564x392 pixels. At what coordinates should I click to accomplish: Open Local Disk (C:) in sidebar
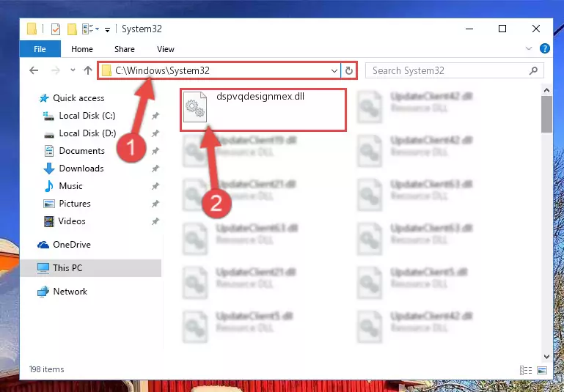[87, 116]
